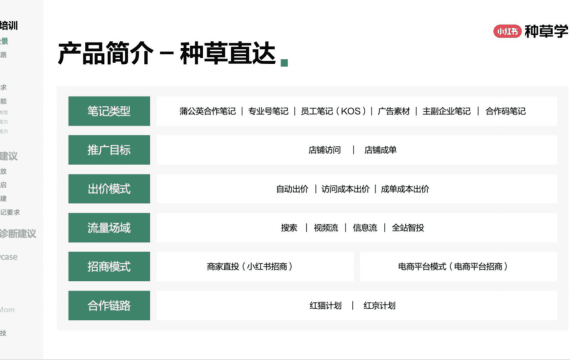Screen dimensions: 570x360
Task: Select the 招商模式 green label
Action: coord(109,267)
